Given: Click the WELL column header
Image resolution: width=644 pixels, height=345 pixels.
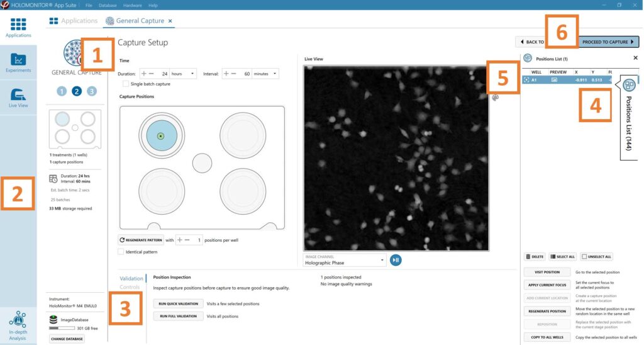Looking at the screenshot, I should tap(536, 72).
